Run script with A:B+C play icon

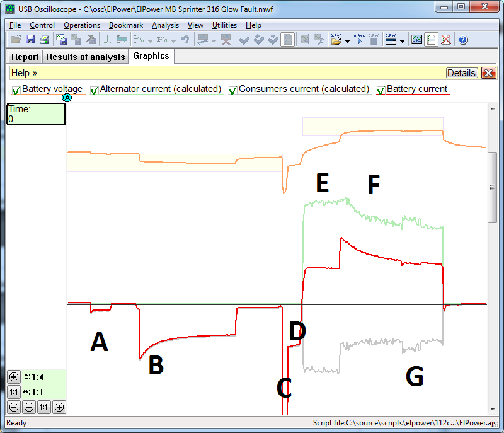pos(359,40)
